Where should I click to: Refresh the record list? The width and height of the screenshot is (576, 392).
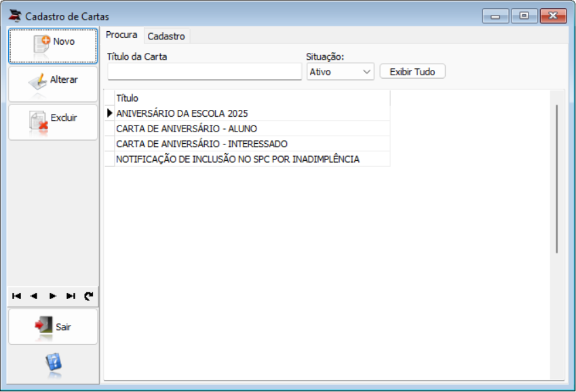88,296
